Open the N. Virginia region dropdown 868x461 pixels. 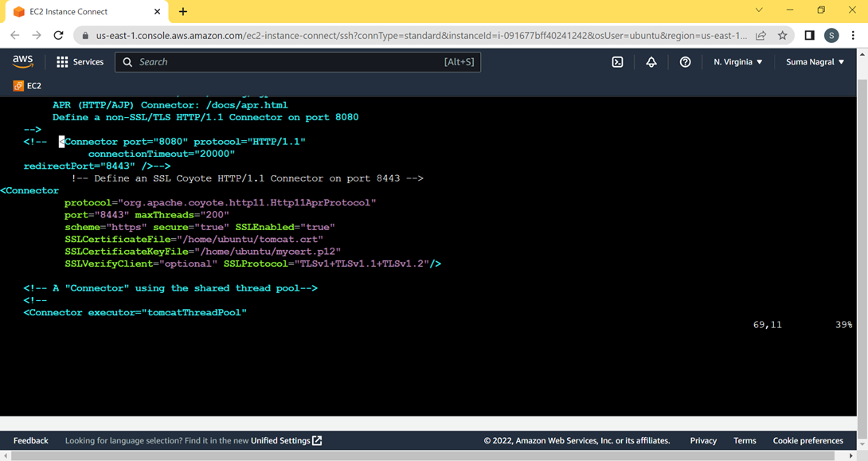point(737,61)
